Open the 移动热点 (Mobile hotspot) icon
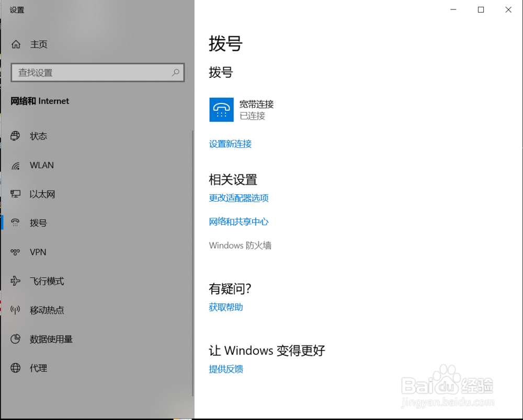 pos(16,310)
